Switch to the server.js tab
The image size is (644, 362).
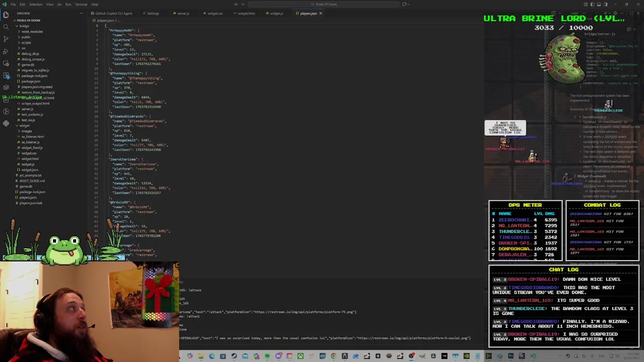click(183, 13)
